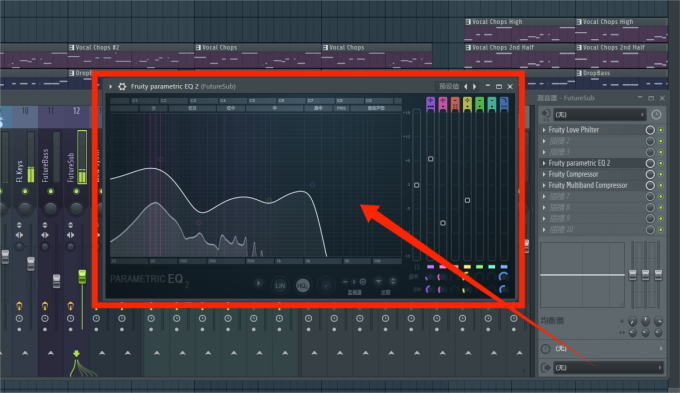
Task: Open the mixer input routing dropdown at top
Action: 599,115
